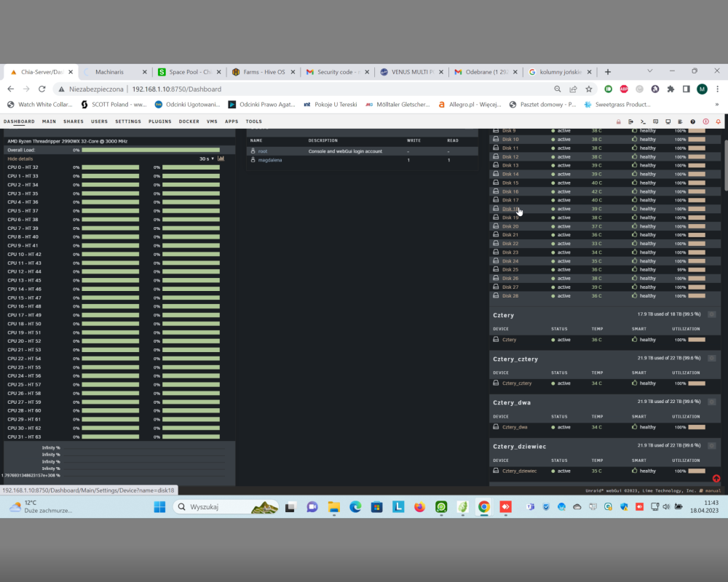Click the thumbs-up SMART icon for Cztery_cztery
This screenshot has height=582, width=728.
tap(635, 383)
